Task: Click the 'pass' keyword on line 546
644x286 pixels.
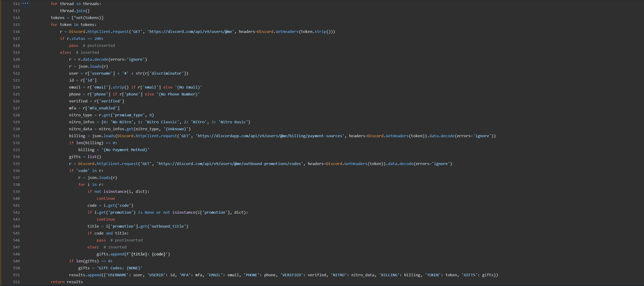Action: click(x=101, y=240)
